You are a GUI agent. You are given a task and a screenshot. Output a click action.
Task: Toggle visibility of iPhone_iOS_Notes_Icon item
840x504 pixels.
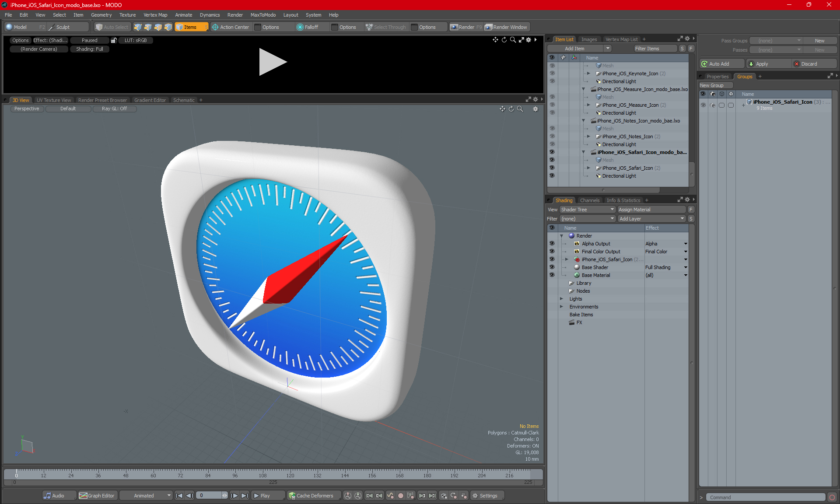(x=552, y=136)
